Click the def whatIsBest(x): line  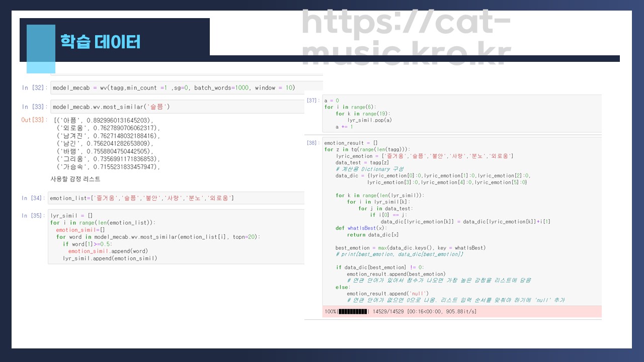(362, 228)
